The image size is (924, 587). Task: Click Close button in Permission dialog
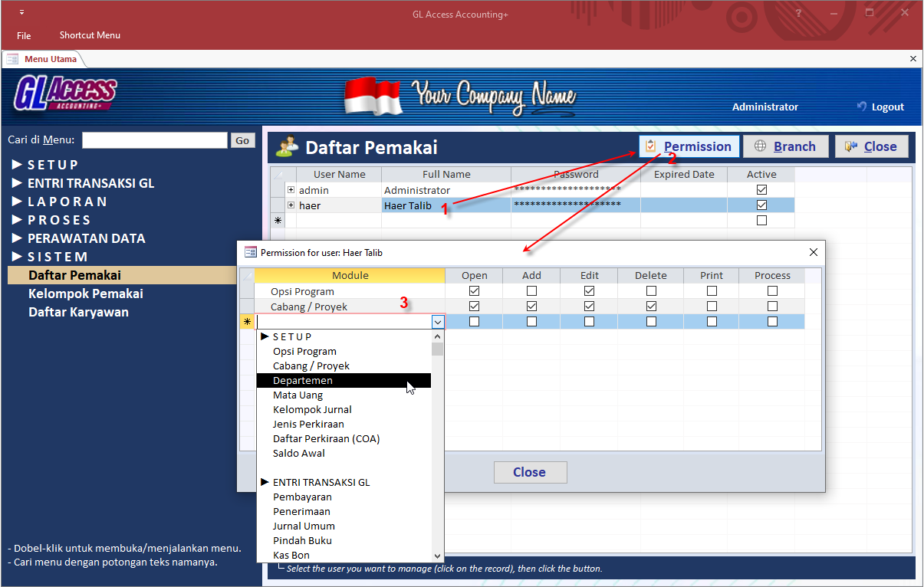pyautogui.click(x=530, y=472)
